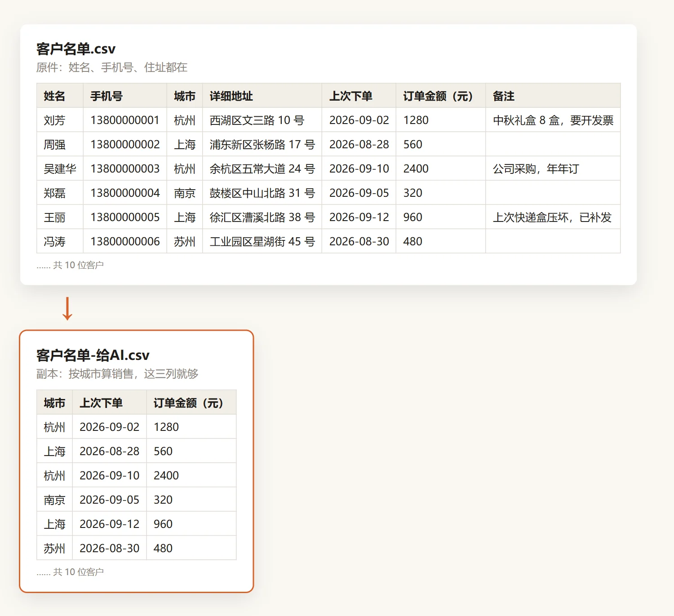
Task: Select the subtitle "原件：姓名、手机号、住址都在"
Action: point(112,67)
